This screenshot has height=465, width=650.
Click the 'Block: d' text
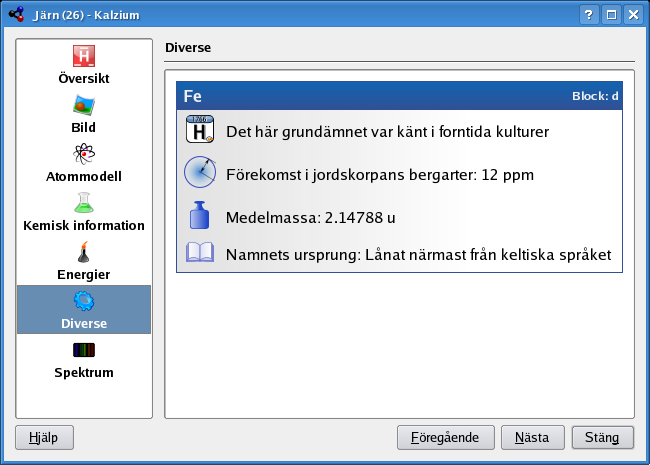click(595, 96)
